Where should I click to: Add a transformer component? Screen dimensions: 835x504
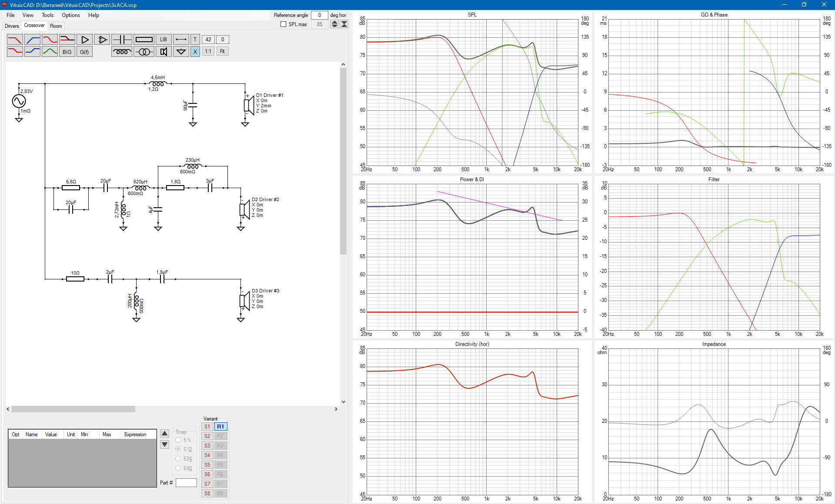point(144,52)
